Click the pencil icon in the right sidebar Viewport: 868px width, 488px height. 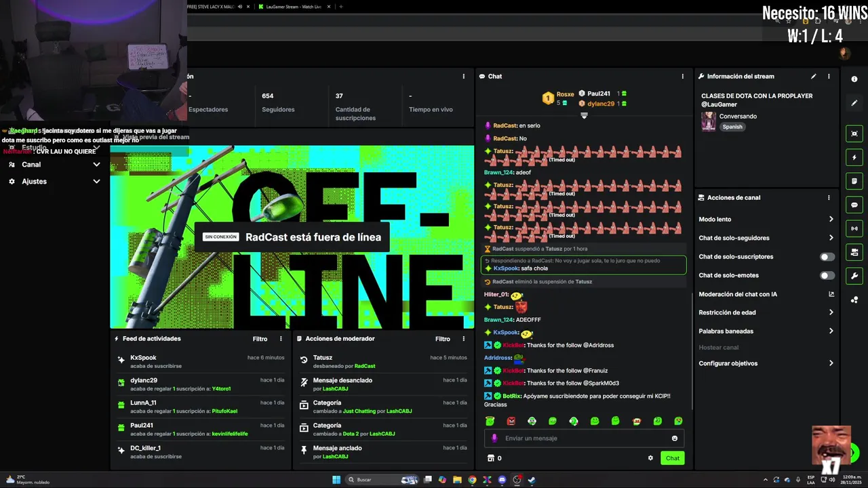854,103
